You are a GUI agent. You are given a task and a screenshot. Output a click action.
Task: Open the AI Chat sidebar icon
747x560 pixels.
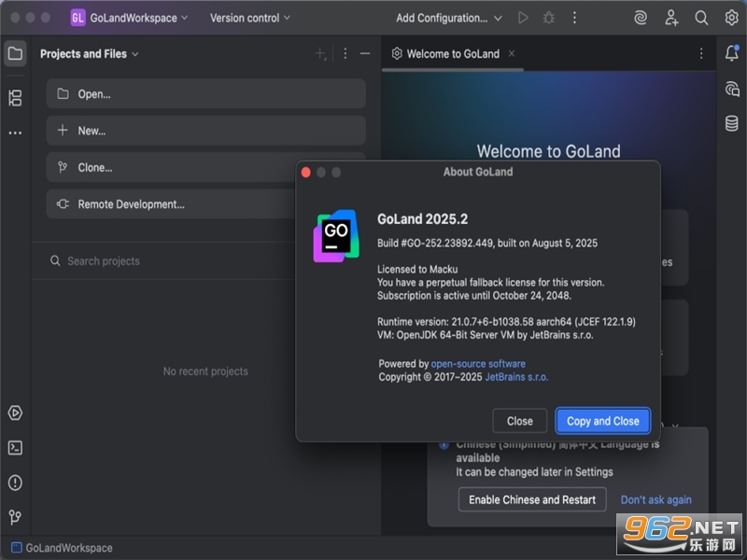[732, 89]
